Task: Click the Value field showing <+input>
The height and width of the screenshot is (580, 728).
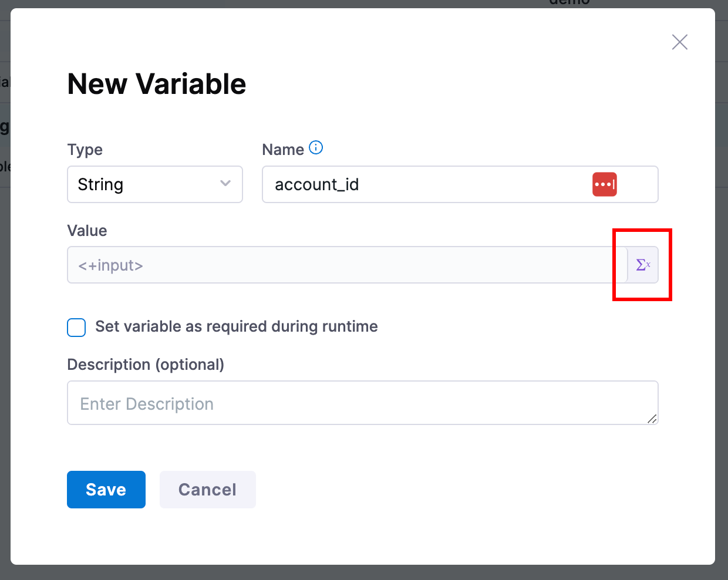Action: (x=346, y=265)
